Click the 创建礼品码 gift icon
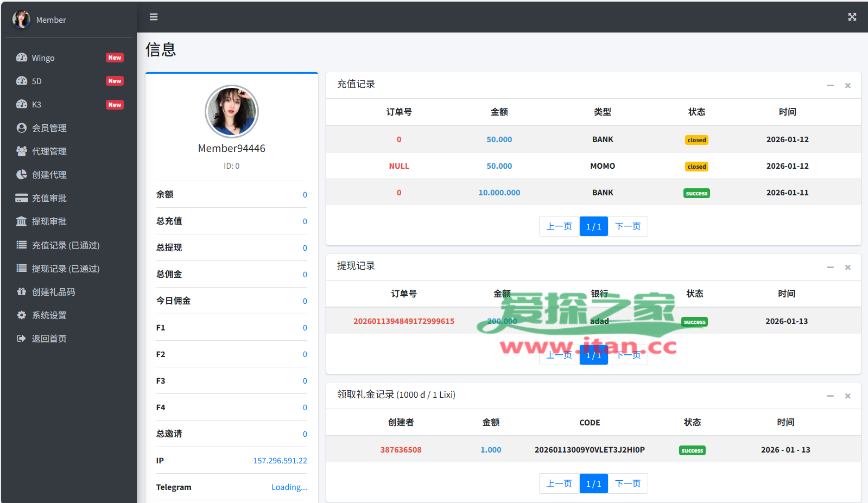 coord(22,292)
